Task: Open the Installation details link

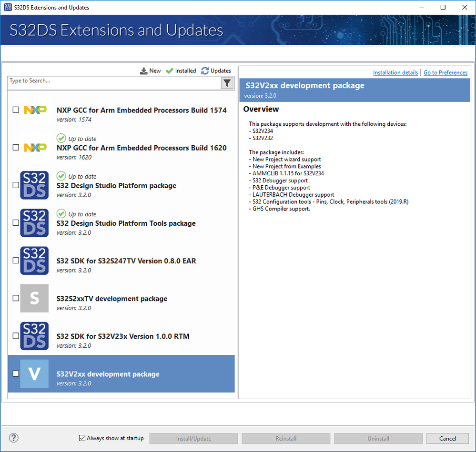Action: (x=395, y=72)
